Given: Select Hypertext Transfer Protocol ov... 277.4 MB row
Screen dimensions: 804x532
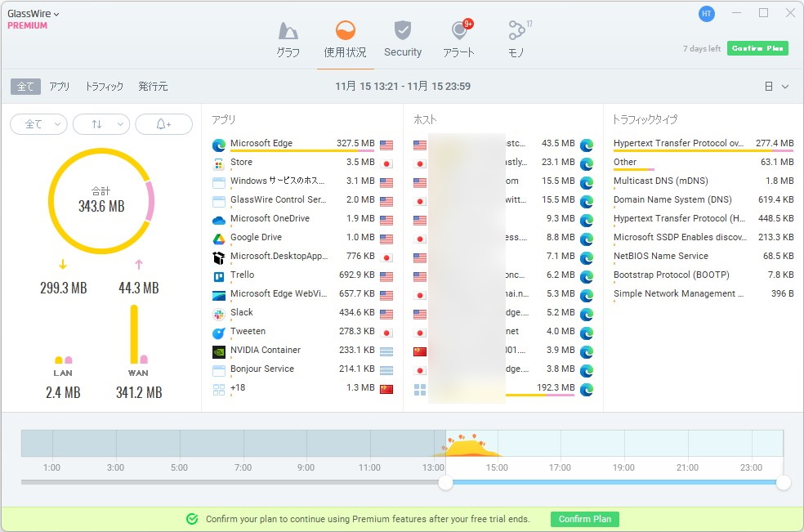Looking at the screenshot, I should (x=703, y=144).
